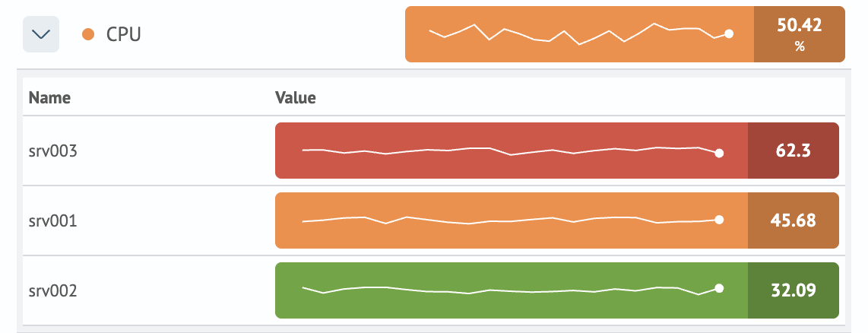Screen dimensions: 868x333
Task: Click the orange srv001 sparkline bar
Action: [511, 221]
